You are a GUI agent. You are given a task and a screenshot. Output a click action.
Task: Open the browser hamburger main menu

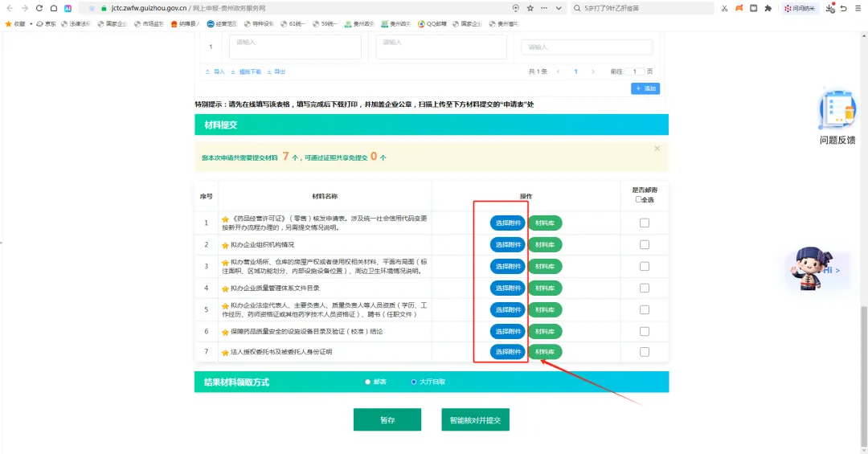pos(858,8)
